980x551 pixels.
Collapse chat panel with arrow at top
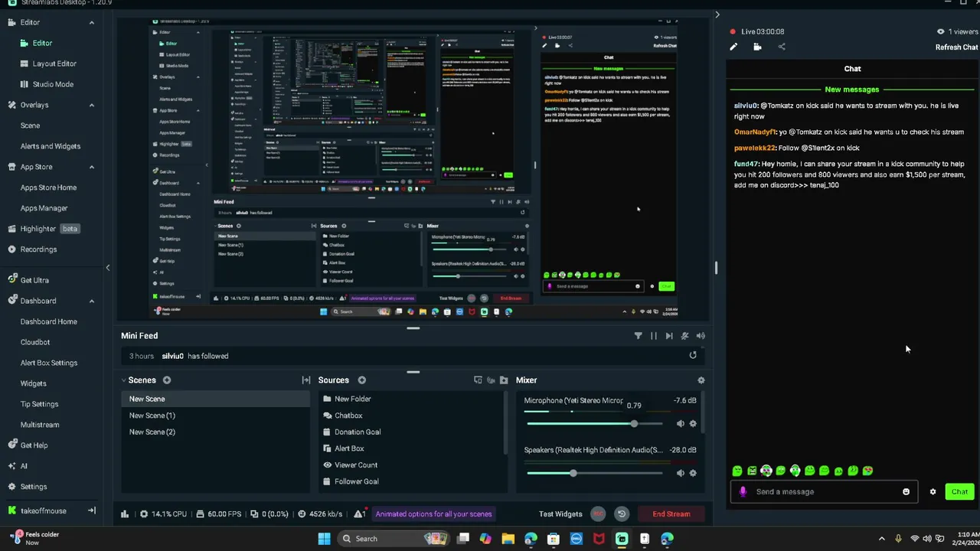[717, 15]
